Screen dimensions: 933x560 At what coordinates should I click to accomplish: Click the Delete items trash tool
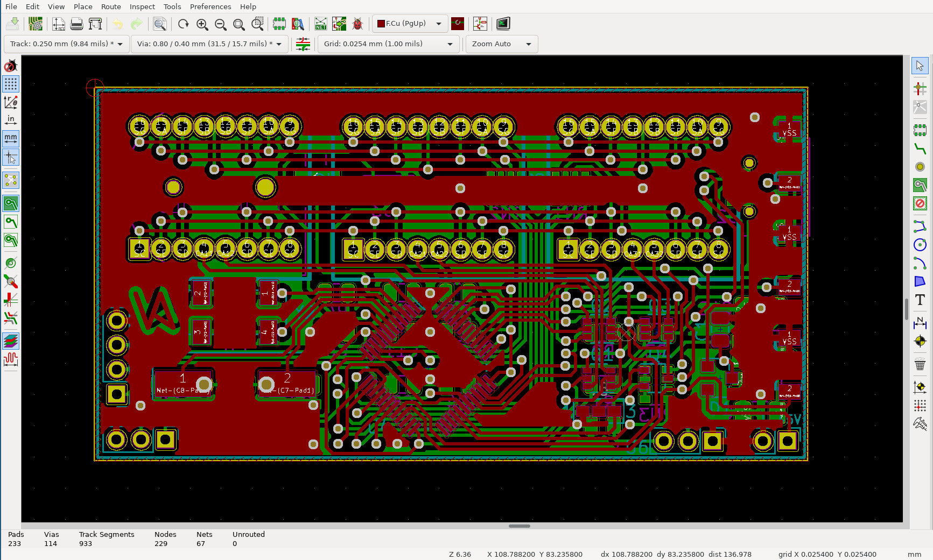[x=920, y=365]
